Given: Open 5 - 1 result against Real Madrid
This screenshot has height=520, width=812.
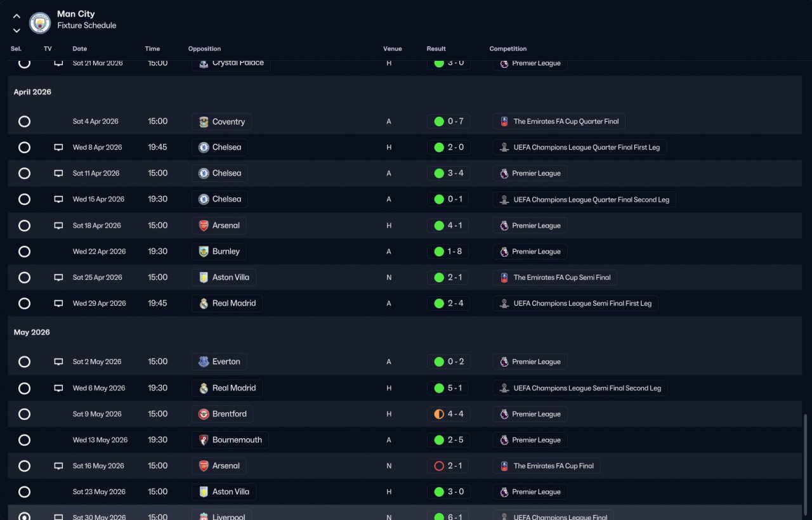Looking at the screenshot, I should 449,388.
